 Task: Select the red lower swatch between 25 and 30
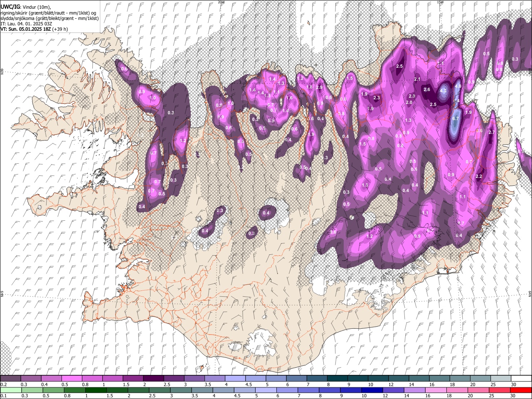click(x=500, y=390)
